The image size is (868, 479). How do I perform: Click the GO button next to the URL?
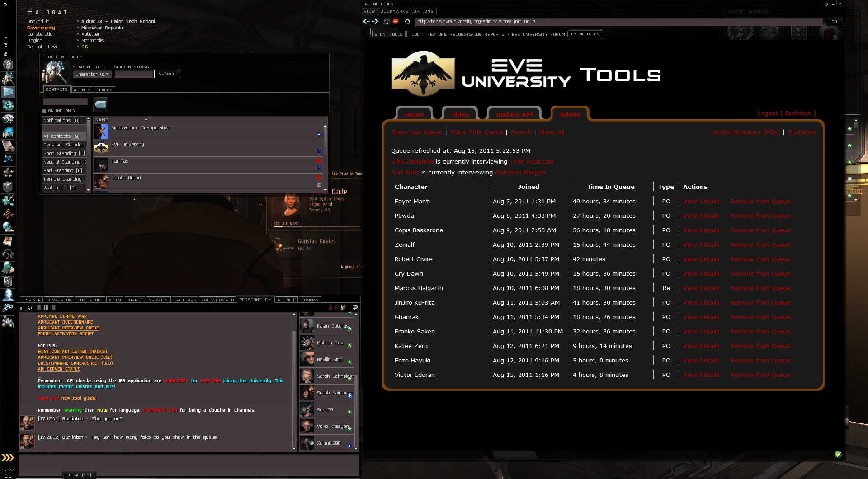(x=834, y=21)
